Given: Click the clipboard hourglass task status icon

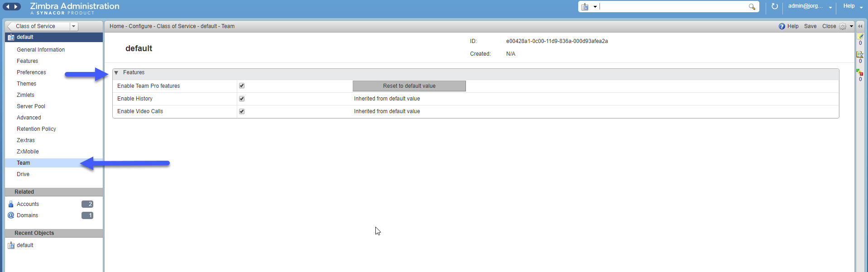Looking at the screenshot, I should (860, 54).
